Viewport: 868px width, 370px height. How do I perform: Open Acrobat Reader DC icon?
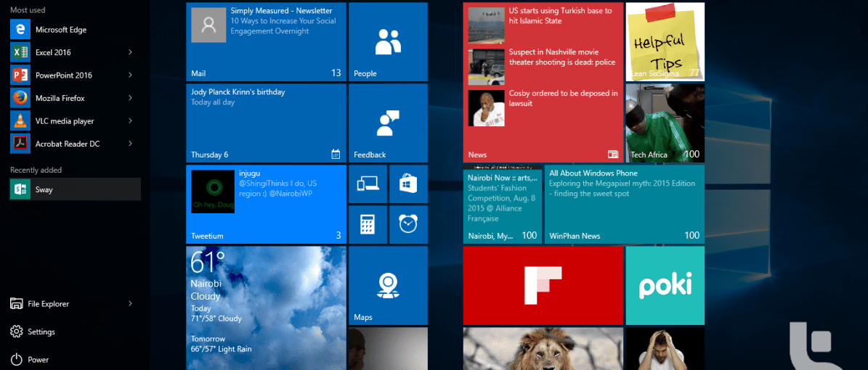[x=20, y=143]
